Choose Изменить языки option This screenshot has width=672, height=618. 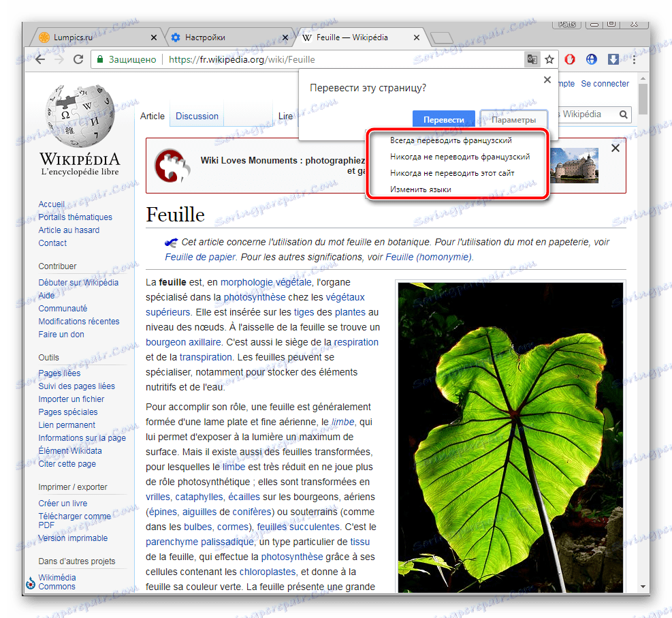[421, 189]
